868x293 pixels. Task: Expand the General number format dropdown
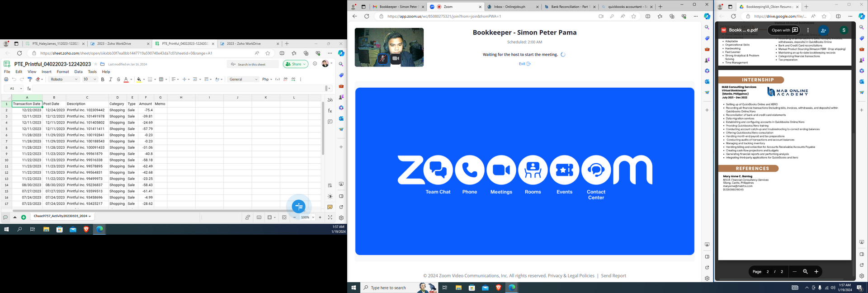[x=243, y=80]
